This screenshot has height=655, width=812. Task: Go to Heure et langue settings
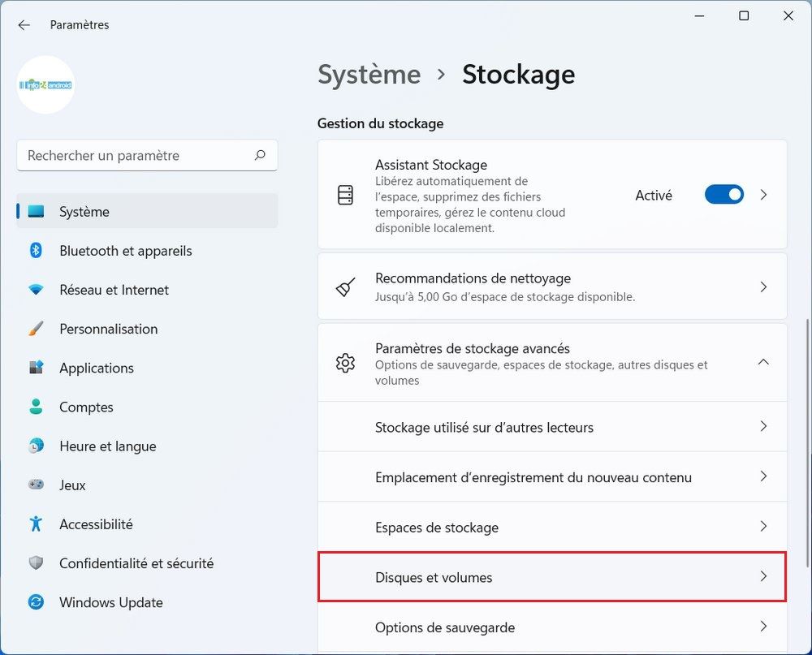(107, 446)
